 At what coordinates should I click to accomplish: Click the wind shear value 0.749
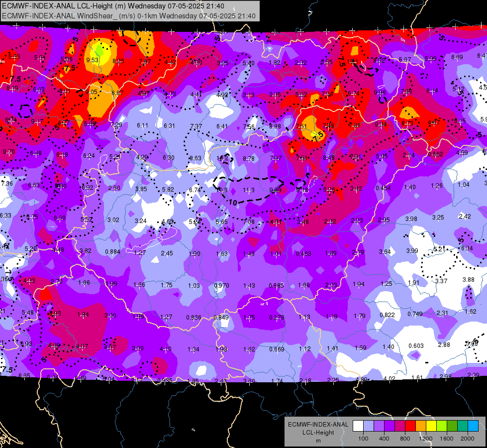click(x=415, y=314)
